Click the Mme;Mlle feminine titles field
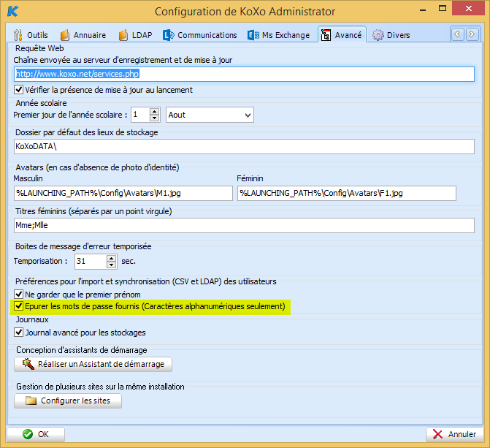Viewport: 490px width, 448px height. (244, 225)
